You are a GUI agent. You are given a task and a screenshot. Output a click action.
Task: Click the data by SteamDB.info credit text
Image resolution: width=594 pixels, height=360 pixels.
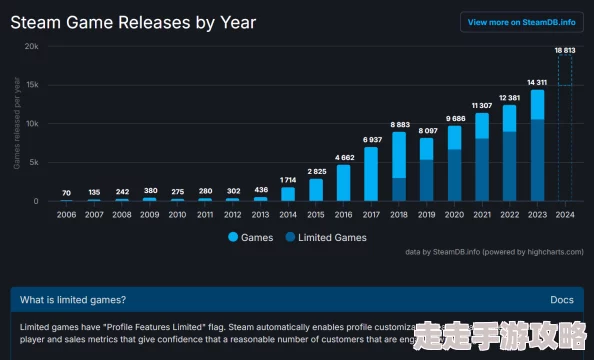494,252
